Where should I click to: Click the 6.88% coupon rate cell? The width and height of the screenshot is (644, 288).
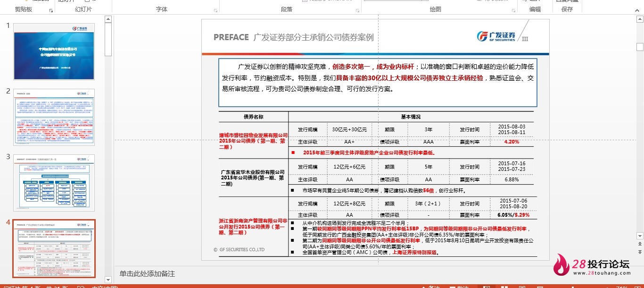pyautogui.click(x=512, y=179)
